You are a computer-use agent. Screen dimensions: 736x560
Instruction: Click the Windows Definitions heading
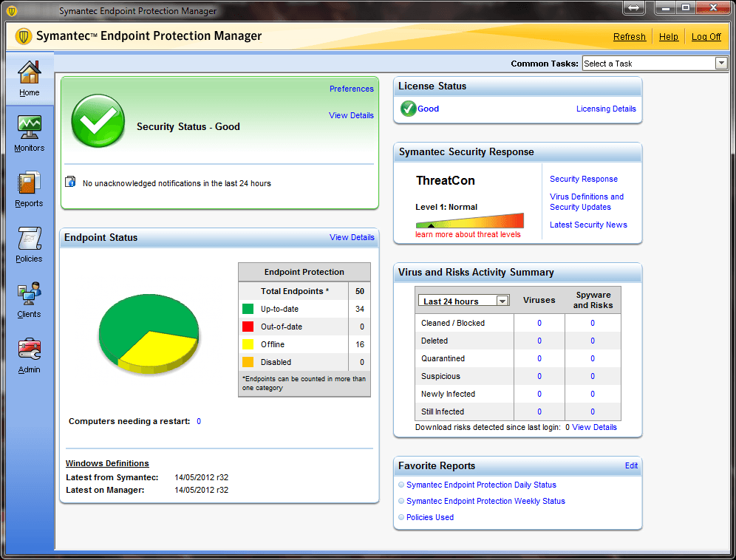(x=107, y=463)
